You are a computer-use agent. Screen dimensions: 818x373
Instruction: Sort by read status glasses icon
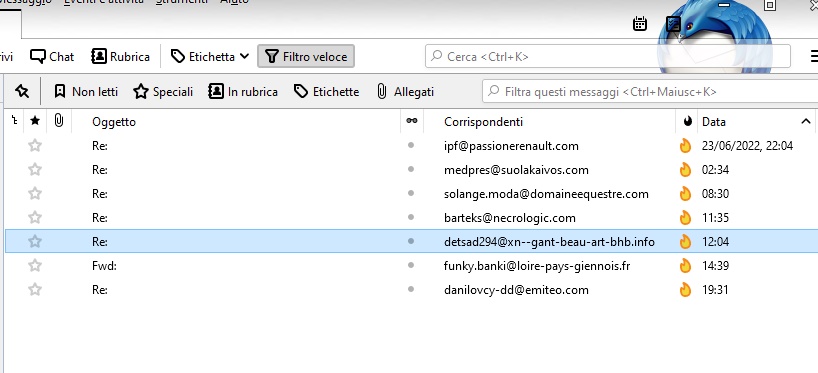point(412,121)
